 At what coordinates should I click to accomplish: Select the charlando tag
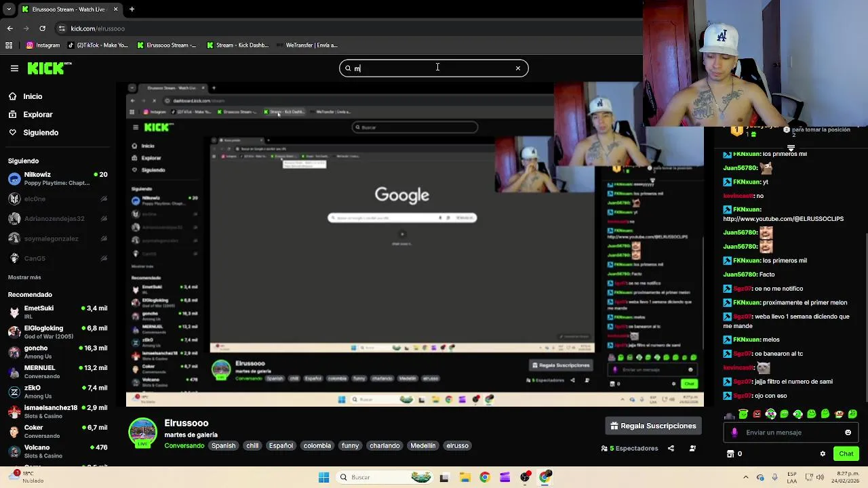tap(384, 446)
